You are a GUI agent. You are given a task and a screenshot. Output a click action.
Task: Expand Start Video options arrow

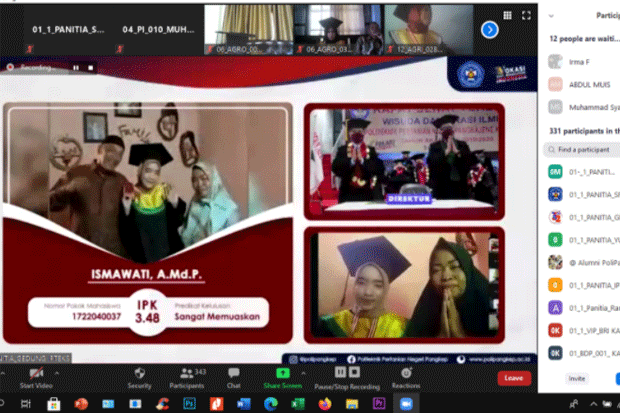click(57, 373)
